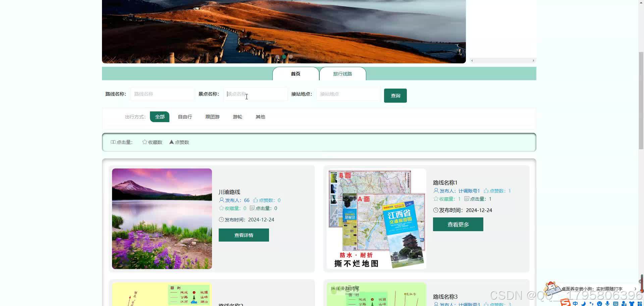The width and height of the screenshot is (644, 306).
Task: Click the middle carousel dot indicator
Action: coord(284,57)
